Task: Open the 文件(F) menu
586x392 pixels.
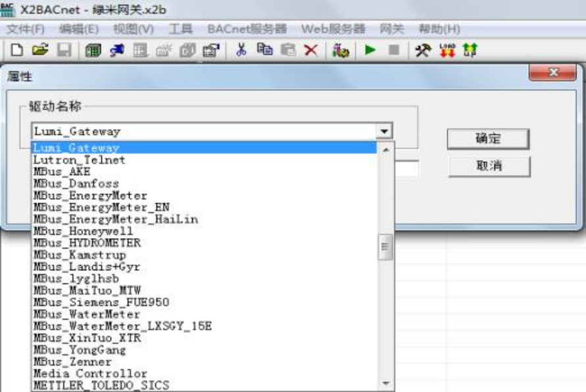Action: click(x=26, y=29)
